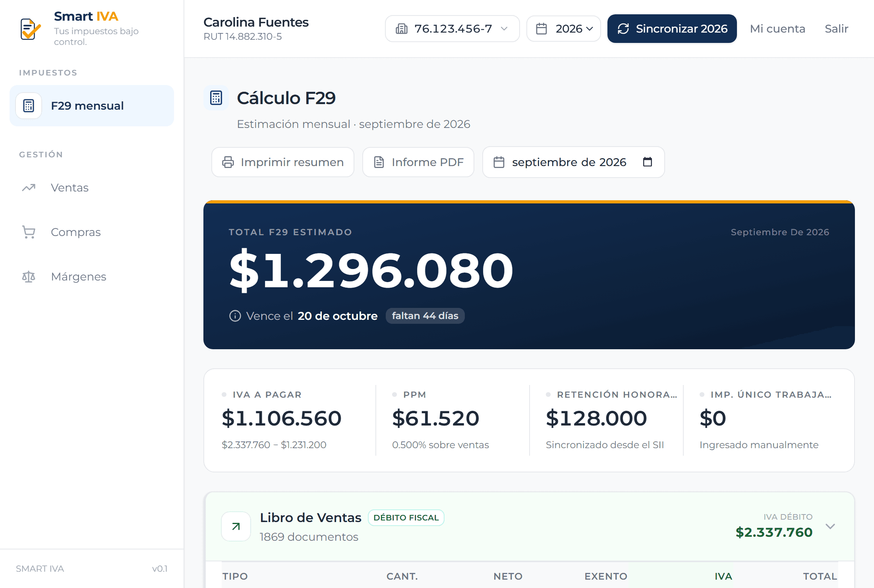
Task: Click the sync arrows icon
Action: click(x=623, y=29)
